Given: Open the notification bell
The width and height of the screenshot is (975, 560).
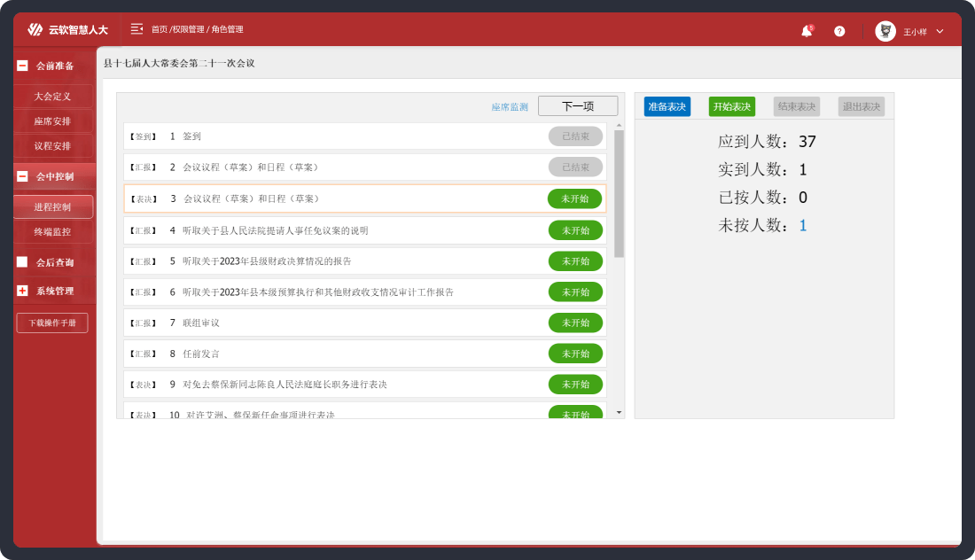Looking at the screenshot, I should pyautogui.click(x=807, y=31).
